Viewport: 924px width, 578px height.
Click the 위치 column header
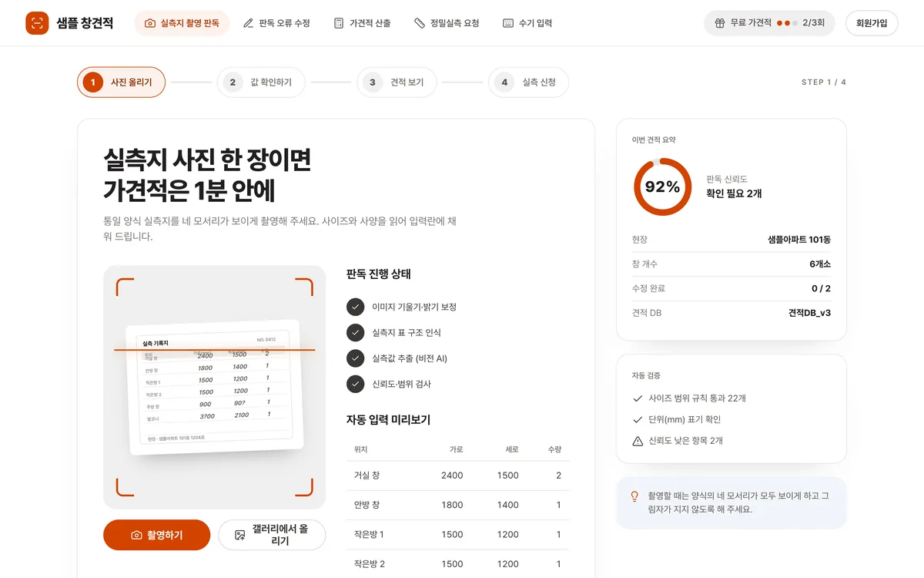[360, 449]
